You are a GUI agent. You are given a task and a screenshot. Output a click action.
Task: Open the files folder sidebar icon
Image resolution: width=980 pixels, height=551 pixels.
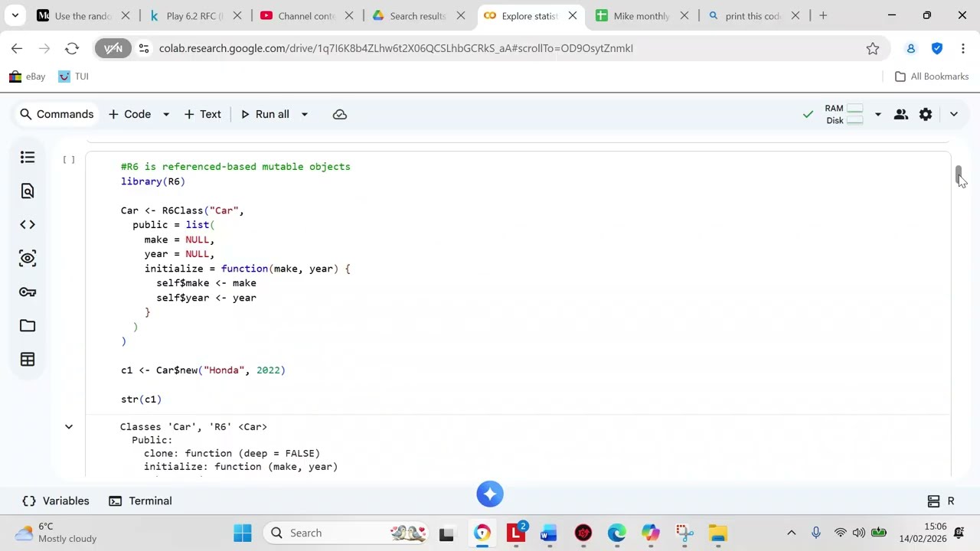pyautogui.click(x=28, y=325)
